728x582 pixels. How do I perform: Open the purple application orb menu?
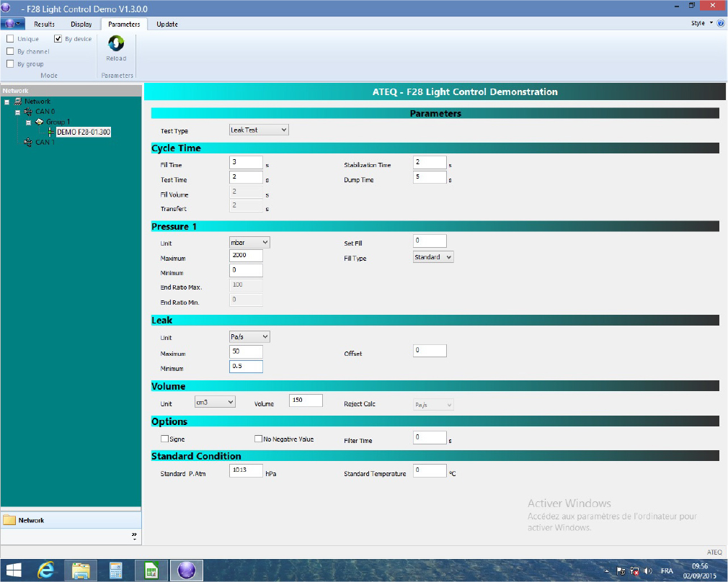(x=12, y=24)
